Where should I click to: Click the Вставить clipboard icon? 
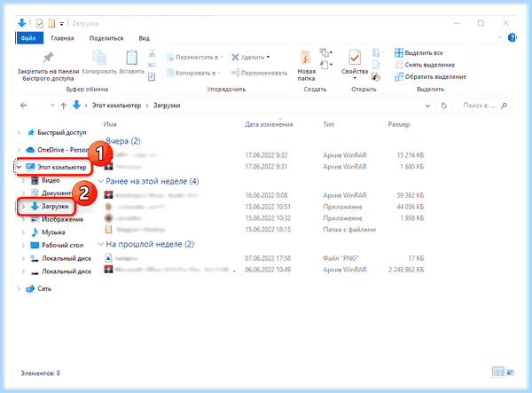[131, 57]
